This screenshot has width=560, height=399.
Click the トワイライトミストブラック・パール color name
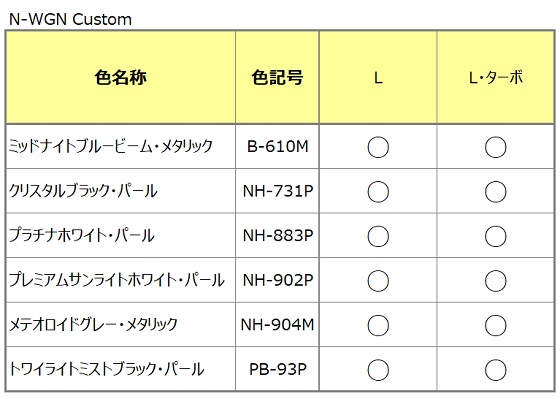(x=106, y=369)
